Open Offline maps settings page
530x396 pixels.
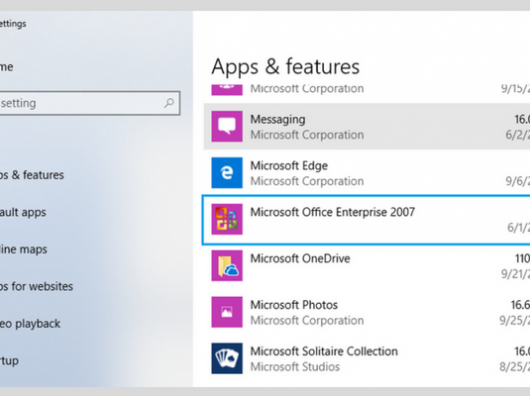pos(24,249)
